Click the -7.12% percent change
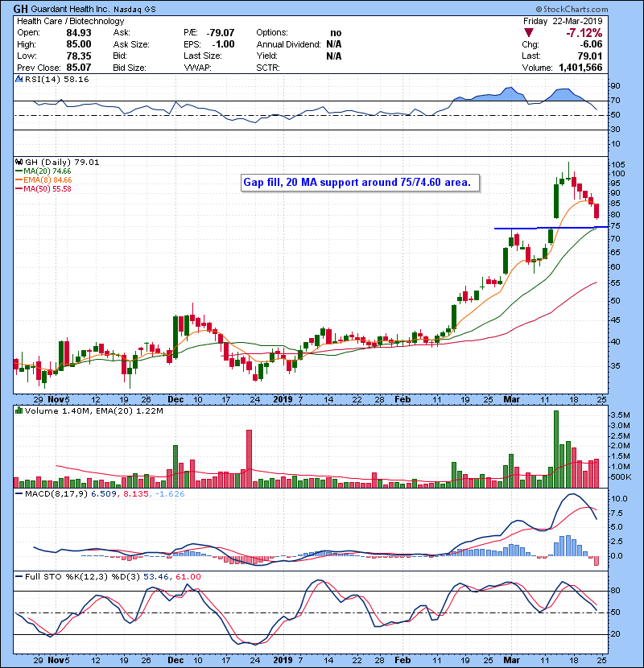The height and width of the screenshot is (668, 644). coord(584,33)
